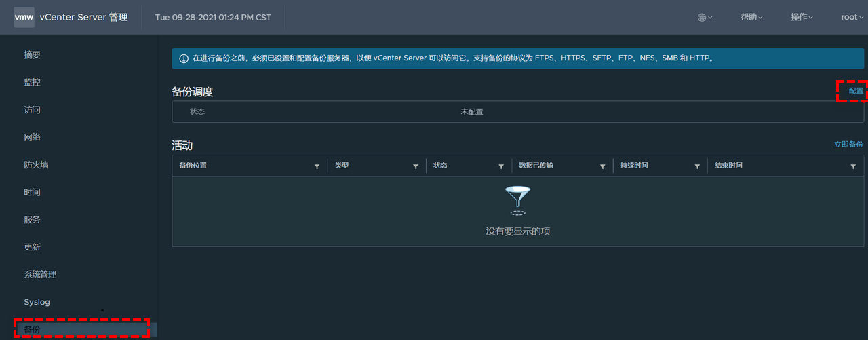
Task: Filter the 类型 column
Action: pyautogui.click(x=416, y=166)
